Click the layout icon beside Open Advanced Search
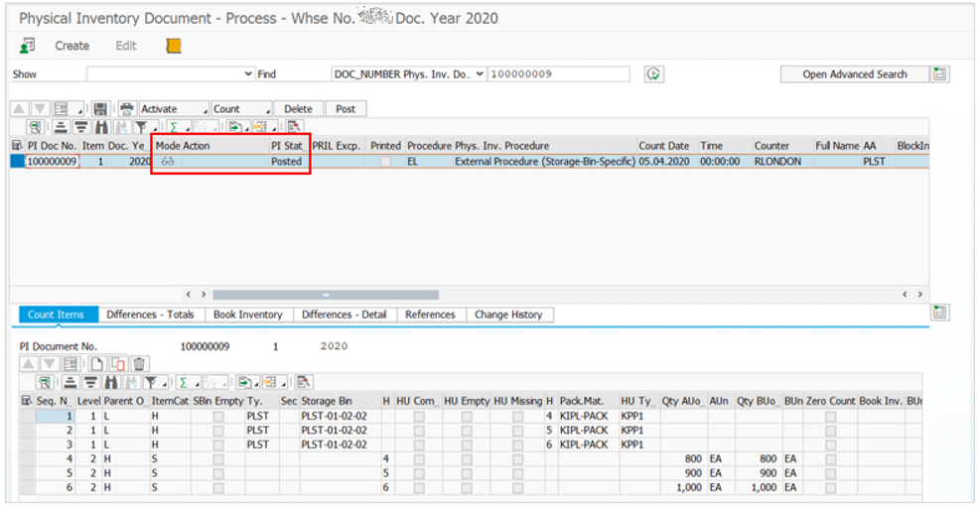 point(939,73)
